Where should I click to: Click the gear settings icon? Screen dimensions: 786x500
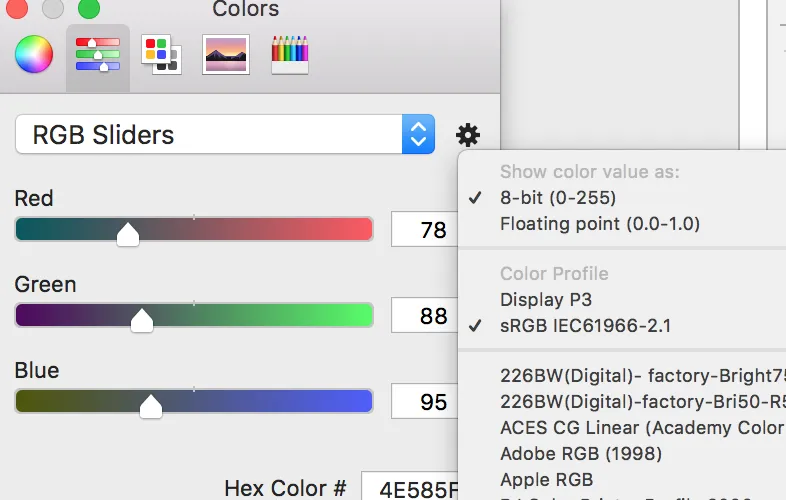(467, 135)
